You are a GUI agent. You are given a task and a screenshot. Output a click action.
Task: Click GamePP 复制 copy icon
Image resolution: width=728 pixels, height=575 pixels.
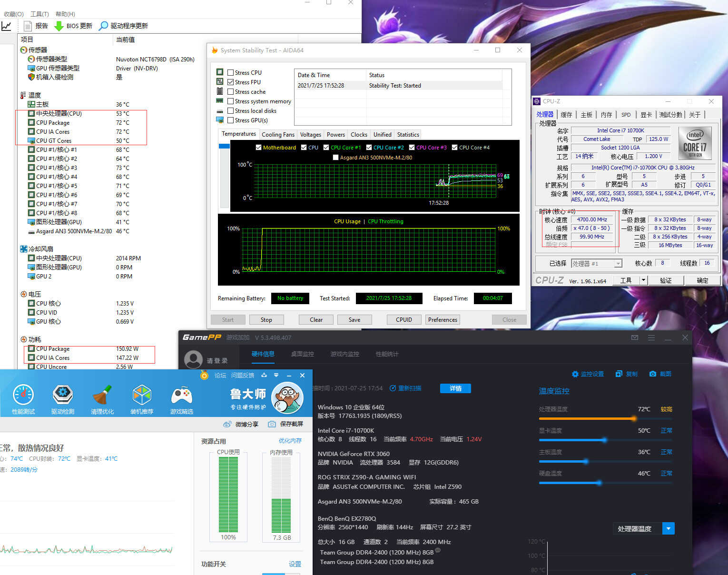pos(619,374)
